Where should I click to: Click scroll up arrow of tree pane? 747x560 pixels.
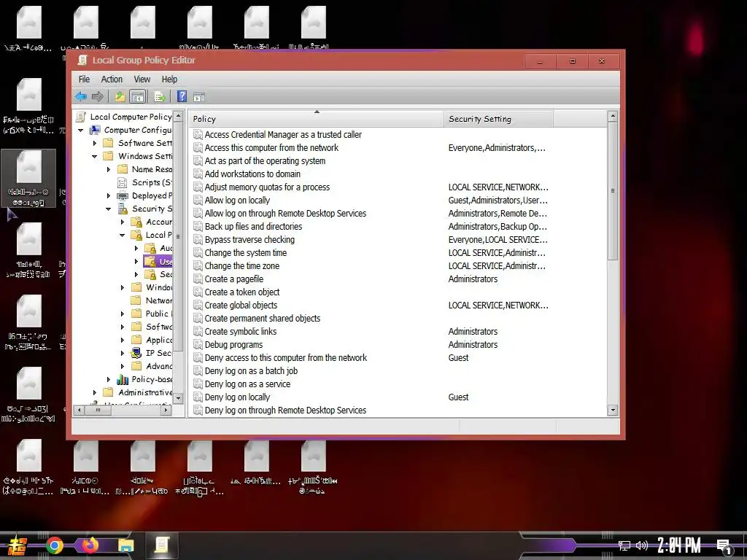click(x=178, y=116)
